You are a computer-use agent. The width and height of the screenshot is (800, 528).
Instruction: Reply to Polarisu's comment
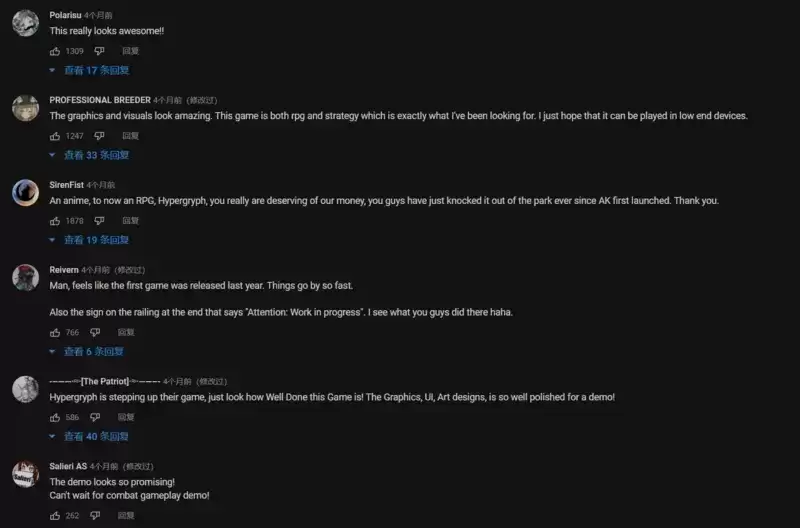pos(130,51)
